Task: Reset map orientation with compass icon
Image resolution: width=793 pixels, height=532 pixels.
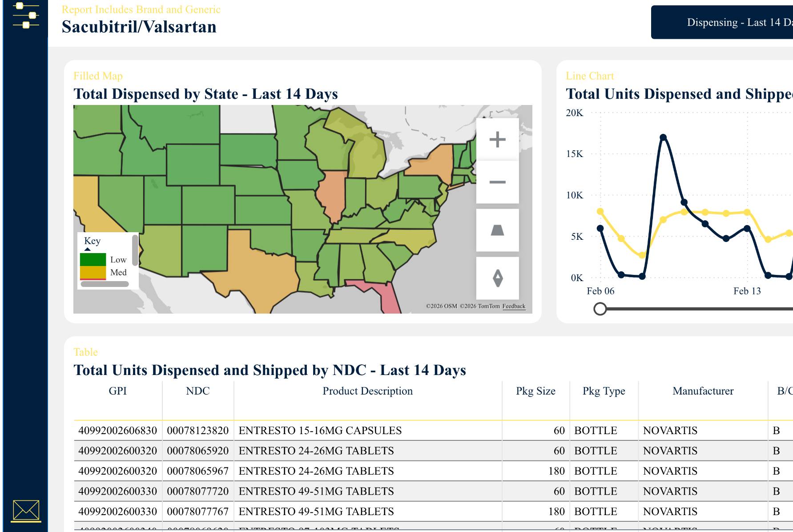Action: coord(497,278)
